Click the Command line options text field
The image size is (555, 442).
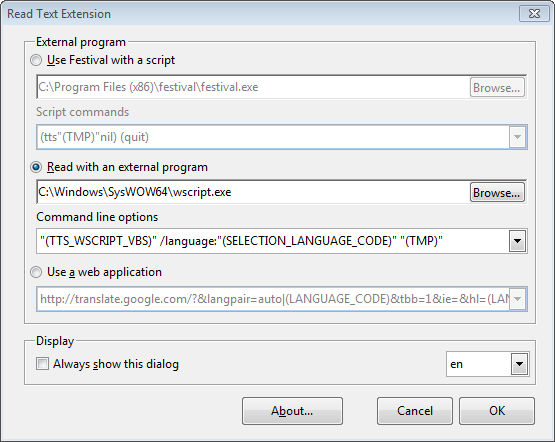point(273,241)
